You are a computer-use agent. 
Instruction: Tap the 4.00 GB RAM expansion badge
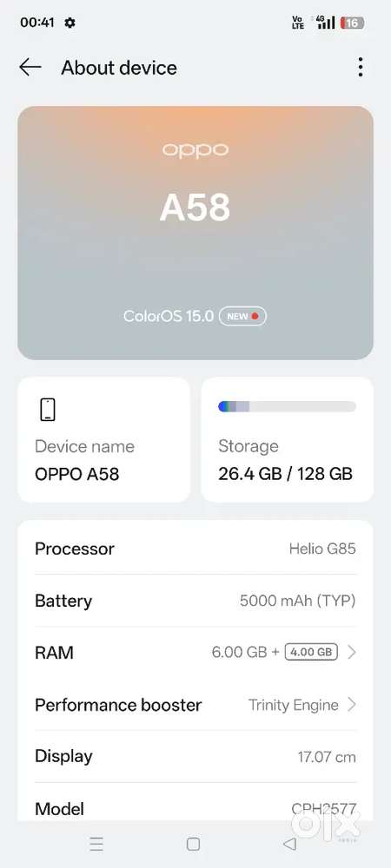311,652
